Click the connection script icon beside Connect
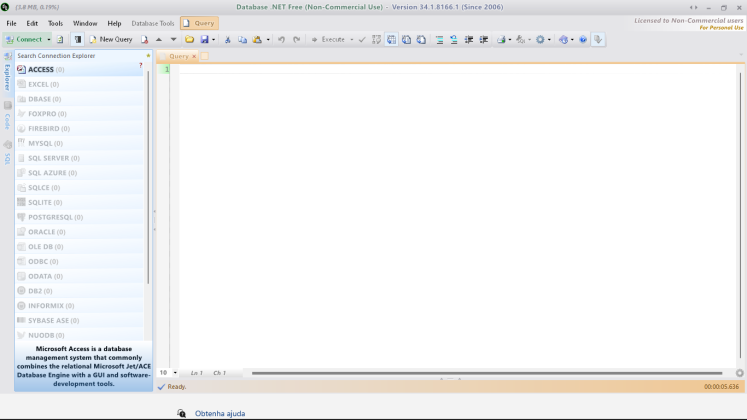 [x=60, y=40]
